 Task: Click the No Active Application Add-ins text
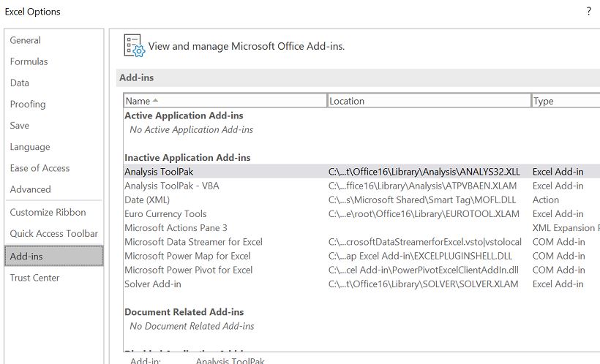[x=191, y=129]
